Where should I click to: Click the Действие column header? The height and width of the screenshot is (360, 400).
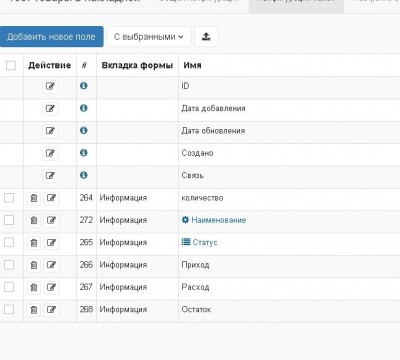coord(50,65)
